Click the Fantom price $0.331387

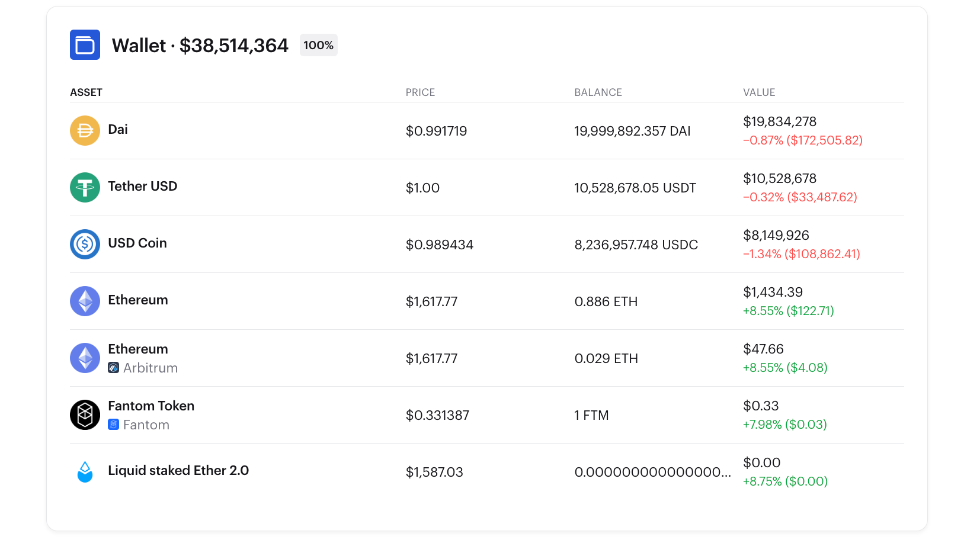pos(437,415)
